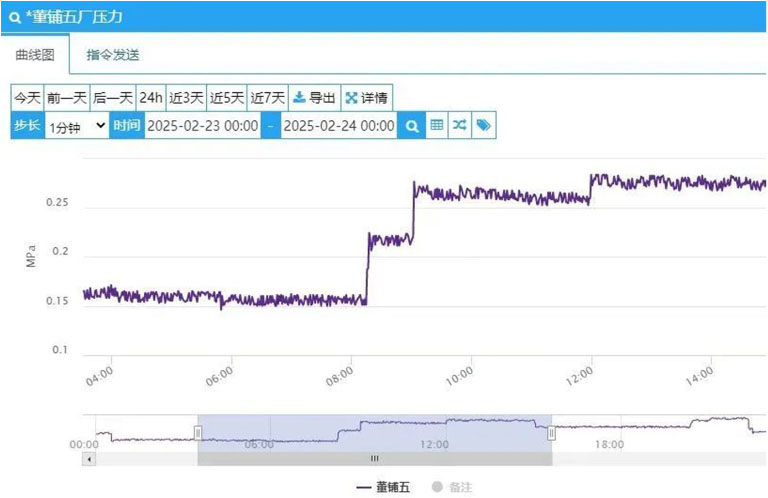Edit end time 2025-02-24 00:00 field
This screenshot has height=498, width=768.
[339, 126]
